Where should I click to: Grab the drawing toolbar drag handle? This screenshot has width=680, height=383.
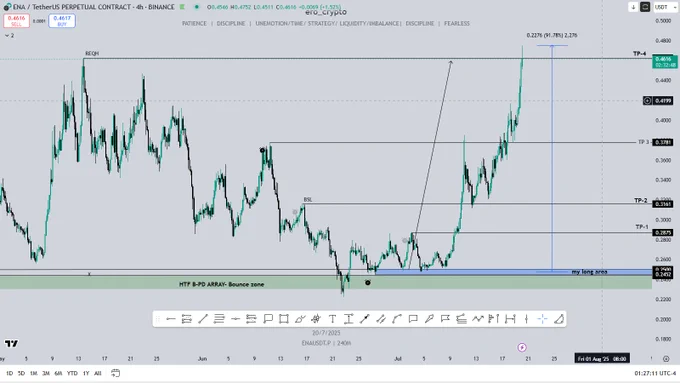(x=157, y=319)
